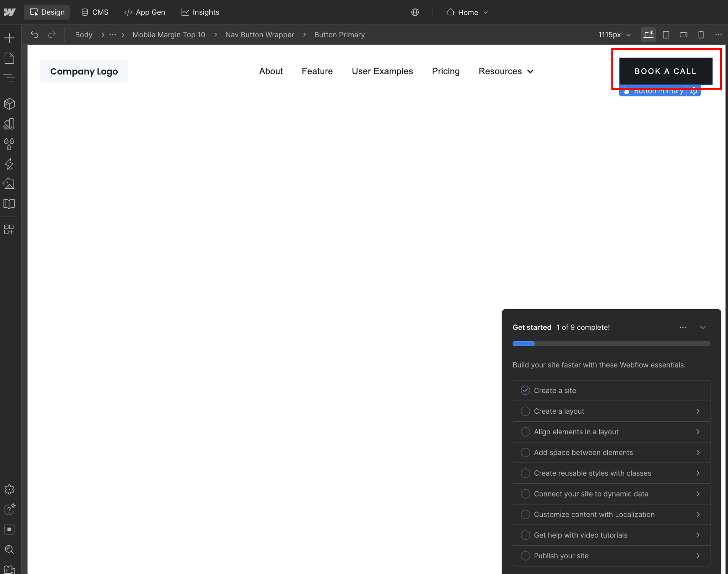Click the BOOK A CALL button

tap(665, 71)
